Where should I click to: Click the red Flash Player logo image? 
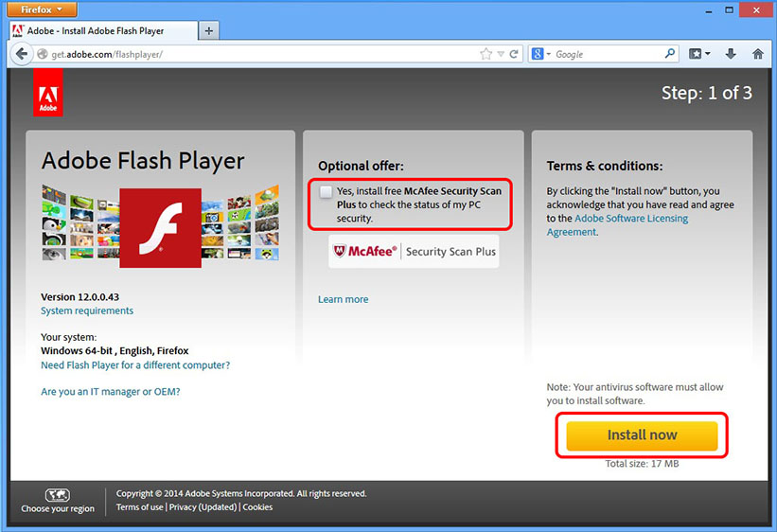tap(161, 227)
